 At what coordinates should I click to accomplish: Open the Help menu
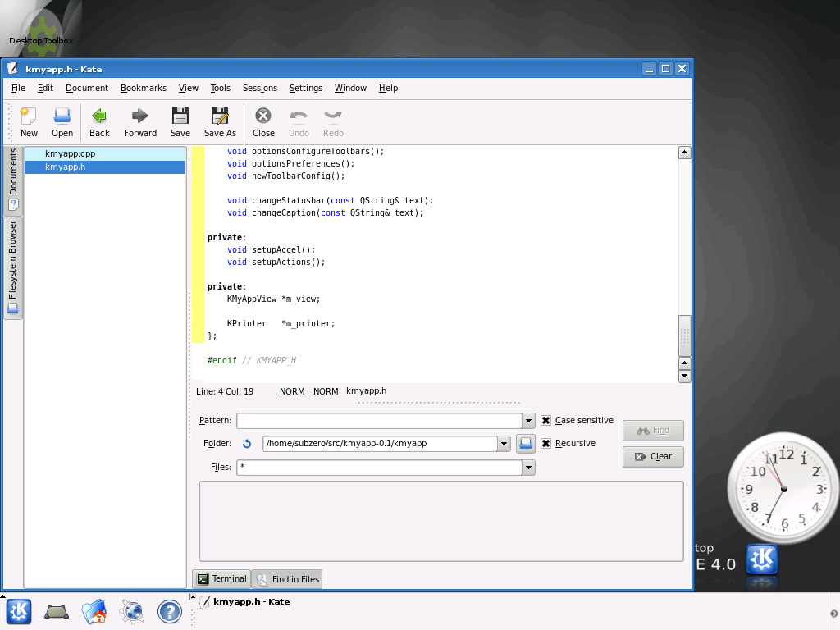click(388, 88)
